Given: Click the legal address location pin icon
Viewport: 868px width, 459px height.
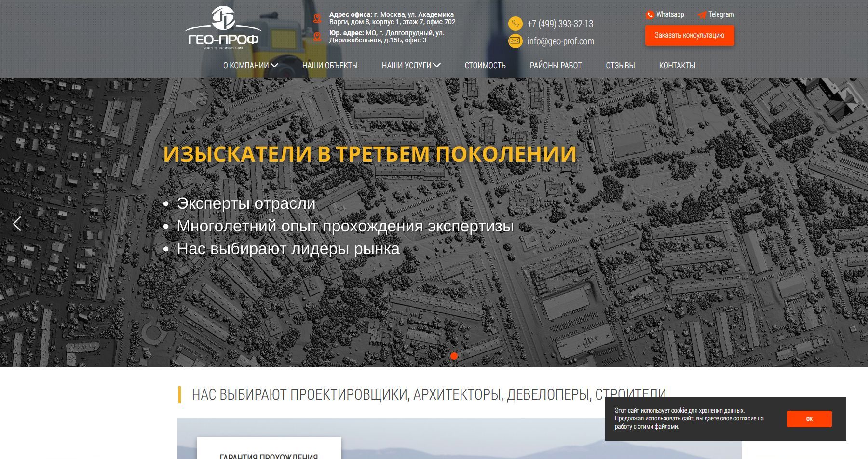Looking at the screenshot, I should pyautogui.click(x=317, y=37).
